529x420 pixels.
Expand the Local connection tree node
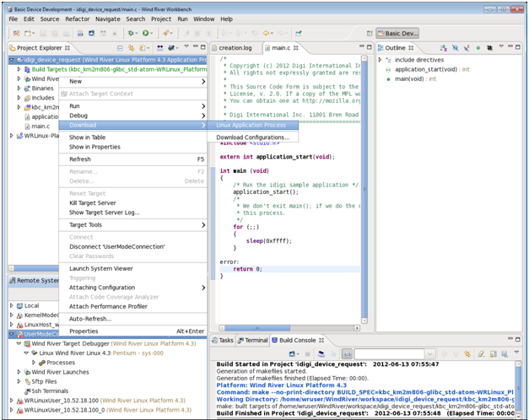[x=12, y=305]
